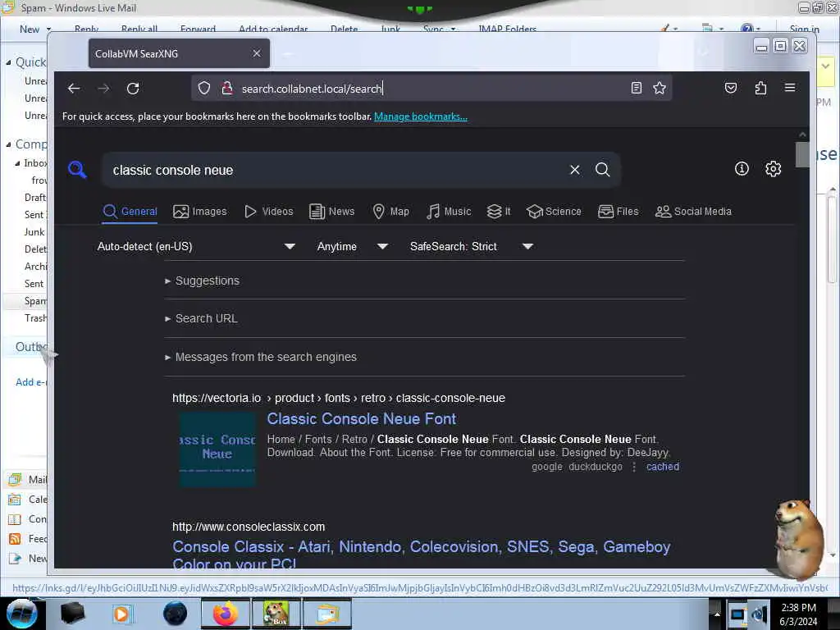Open the black cube taskbar icon
The height and width of the screenshot is (630, 840).
coord(73,614)
